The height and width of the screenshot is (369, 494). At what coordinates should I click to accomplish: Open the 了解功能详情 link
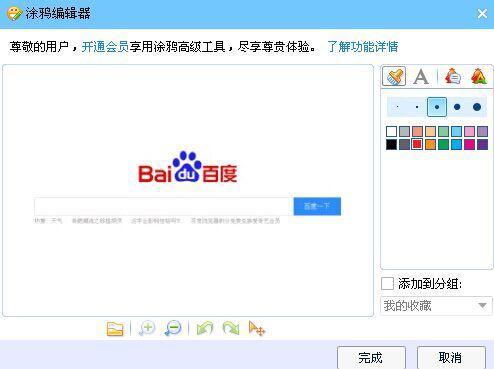click(x=363, y=47)
